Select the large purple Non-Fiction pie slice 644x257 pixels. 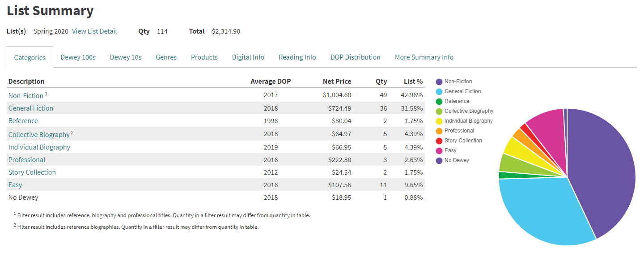tap(604, 170)
